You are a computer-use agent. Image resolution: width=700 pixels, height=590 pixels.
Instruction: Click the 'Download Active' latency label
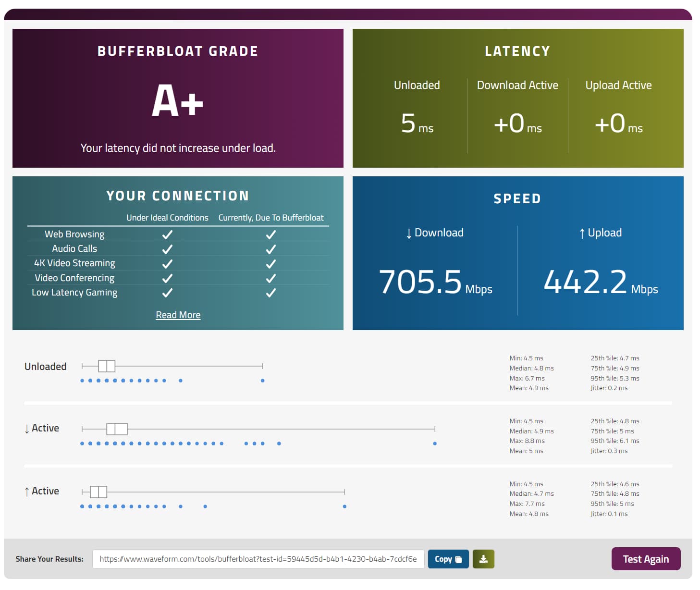[517, 85]
